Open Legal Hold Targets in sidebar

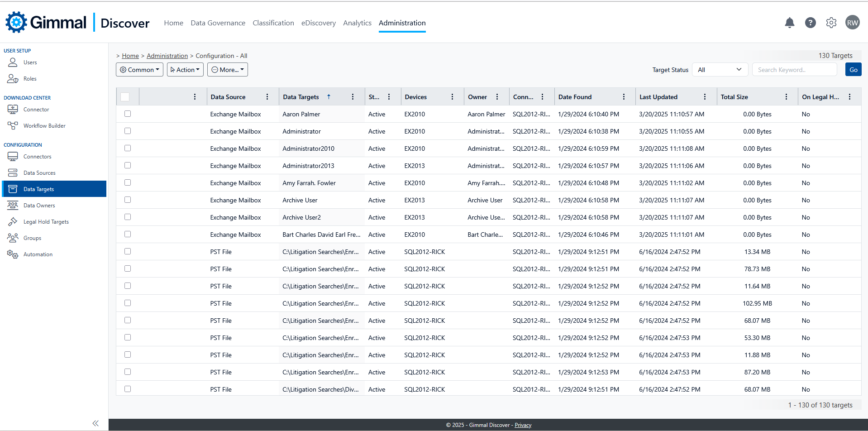[x=46, y=222]
